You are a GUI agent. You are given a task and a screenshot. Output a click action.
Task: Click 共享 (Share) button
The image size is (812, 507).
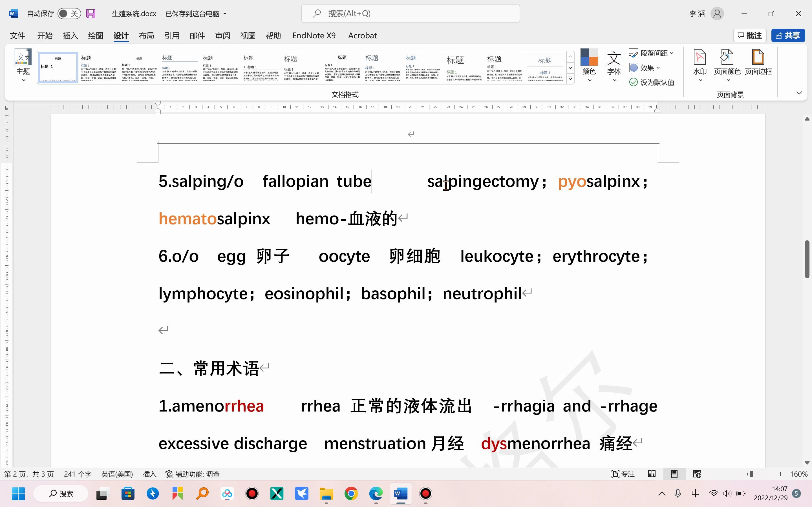click(789, 35)
